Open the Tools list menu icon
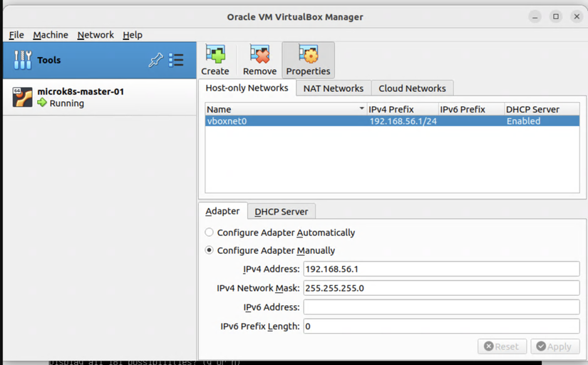This screenshot has height=365, width=588. [x=176, y=60]
